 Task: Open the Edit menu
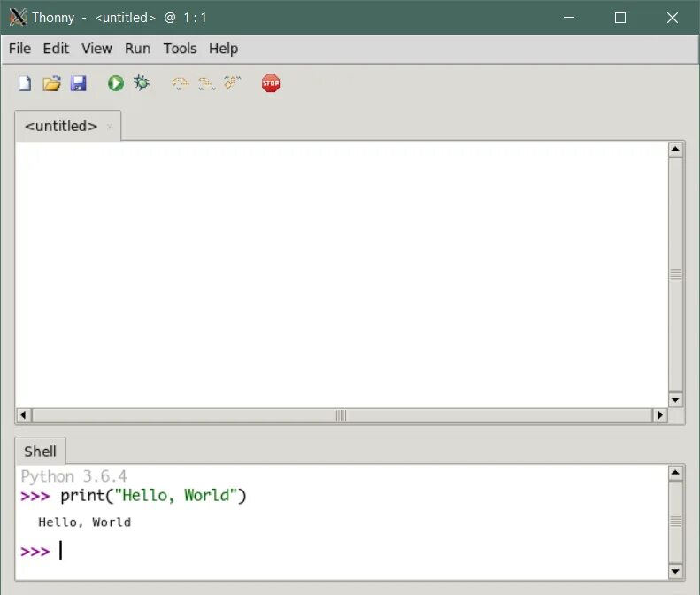[56, 48]
